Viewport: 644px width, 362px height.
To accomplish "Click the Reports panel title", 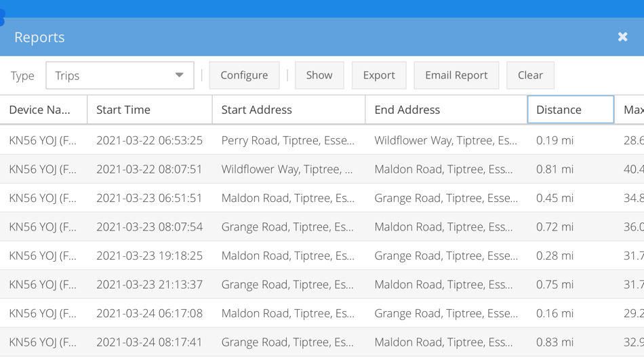I will pos(39,37).
